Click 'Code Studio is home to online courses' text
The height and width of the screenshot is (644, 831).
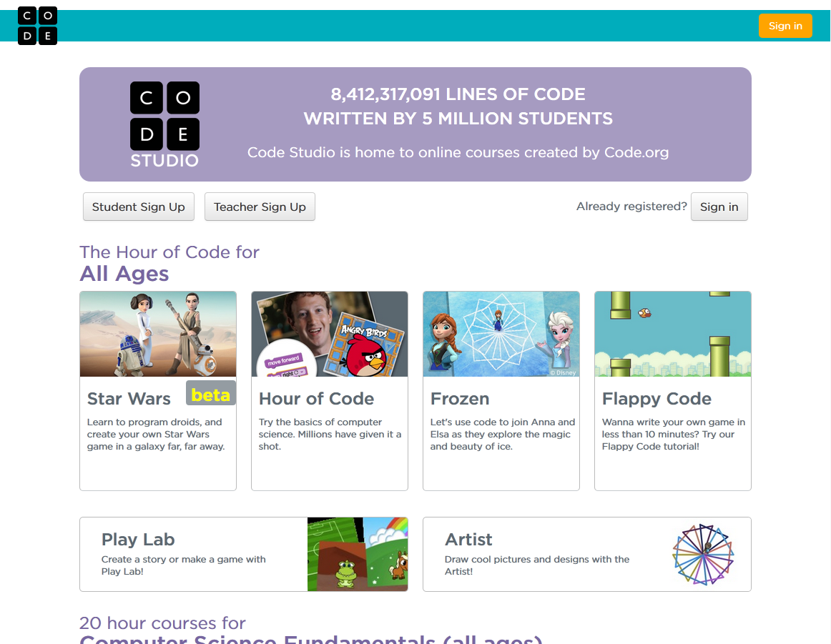[458, 152]
